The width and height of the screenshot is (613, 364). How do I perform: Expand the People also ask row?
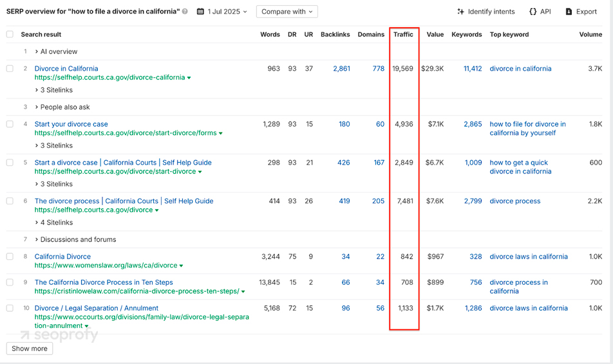click(x=62, y=107)
